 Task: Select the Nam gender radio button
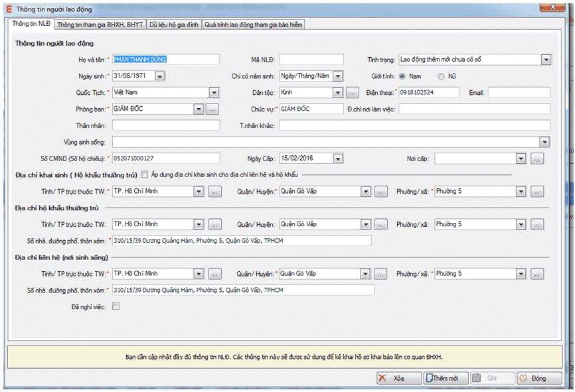tap(402, 76)
